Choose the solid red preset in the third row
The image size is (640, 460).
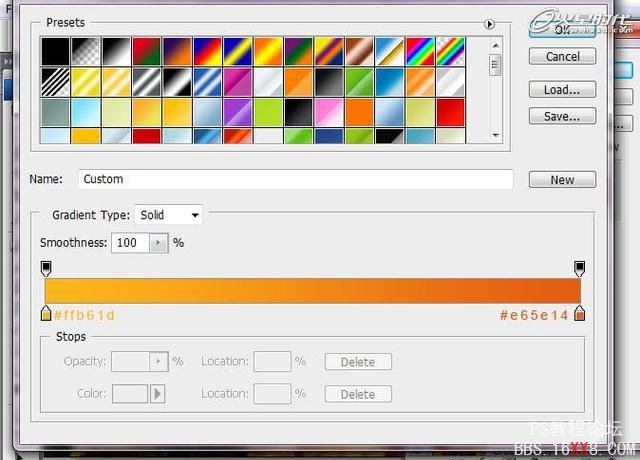(451, 112)
